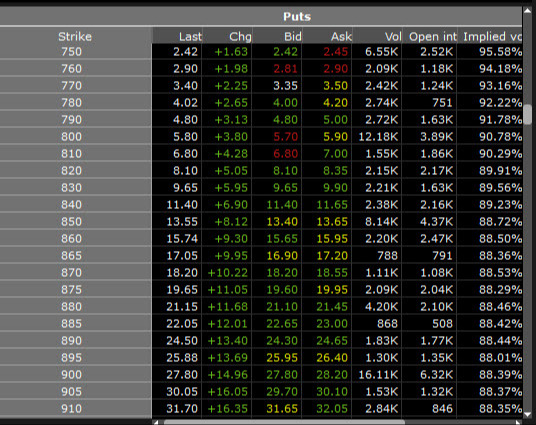
Task: Select the 780 strike row
Action: (x=261, y=103)
